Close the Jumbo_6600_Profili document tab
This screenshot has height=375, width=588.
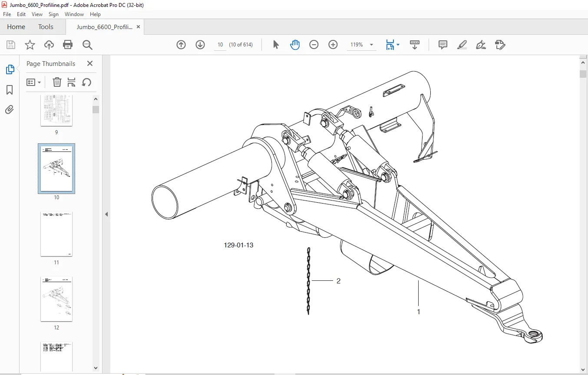point(138,27)
